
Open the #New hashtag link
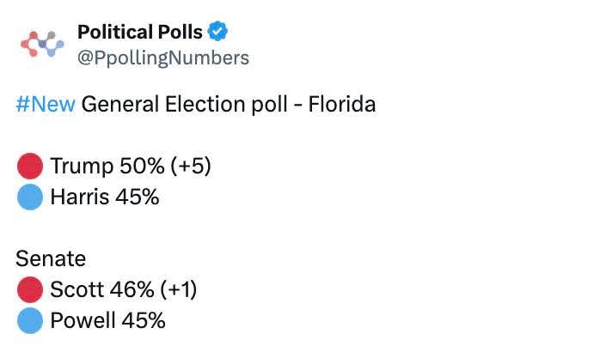(46, 106)
